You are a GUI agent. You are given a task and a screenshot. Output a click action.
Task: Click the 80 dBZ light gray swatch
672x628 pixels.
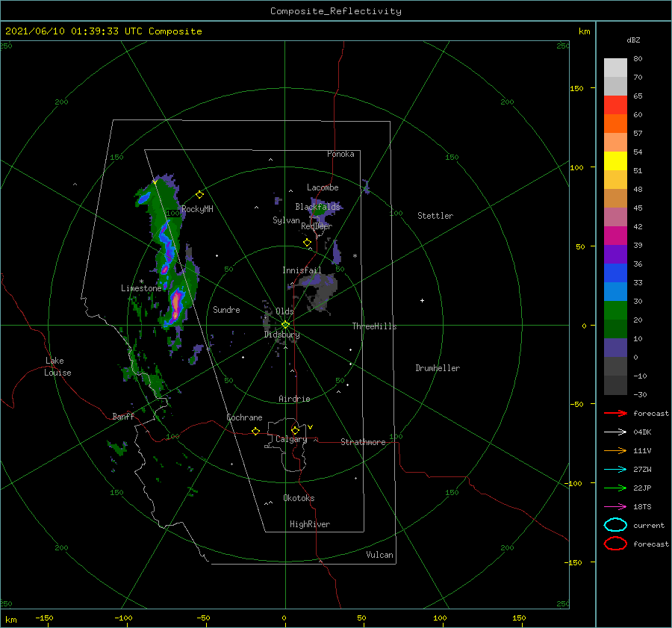coord(615,67)
